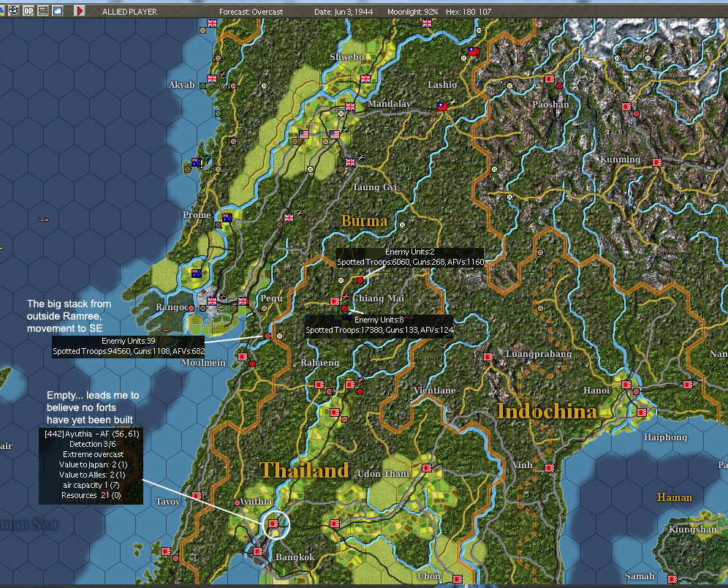The width and height of the screenshot is (728, 588).
Task: Select the Japanese flag at Hanoi
Action: pyautogui.click(x=626, y=385)
